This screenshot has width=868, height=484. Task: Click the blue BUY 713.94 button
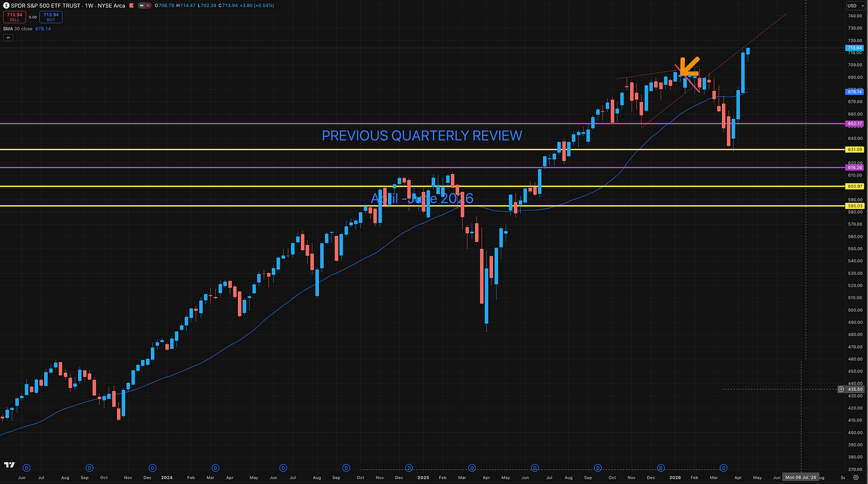[x=51, y=17]
